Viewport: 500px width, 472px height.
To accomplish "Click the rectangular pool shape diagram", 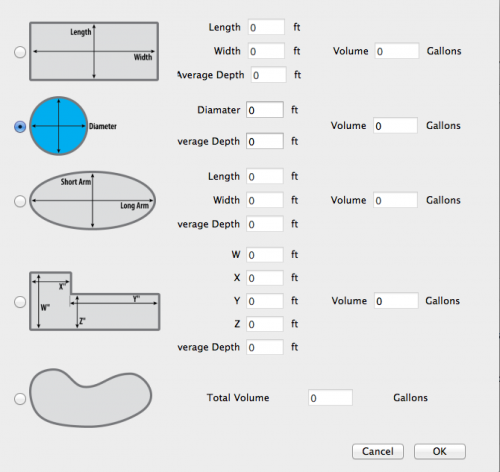I will [x=94, y=51].
